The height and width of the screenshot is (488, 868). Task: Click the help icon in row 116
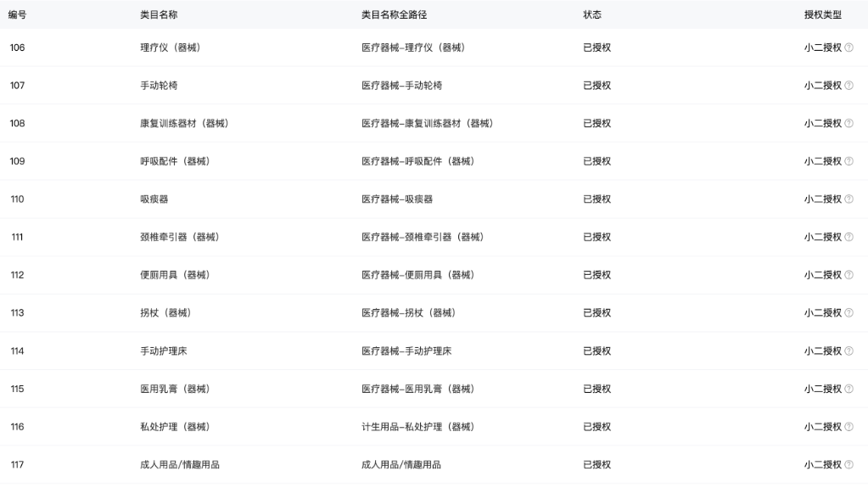pos(848,427)
